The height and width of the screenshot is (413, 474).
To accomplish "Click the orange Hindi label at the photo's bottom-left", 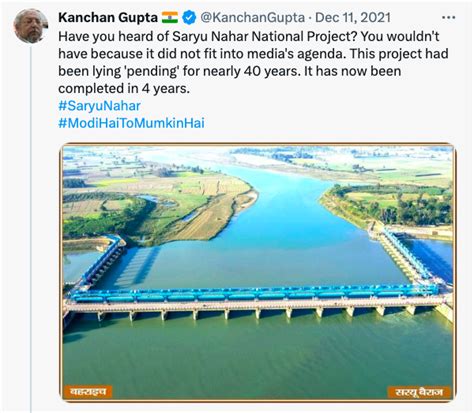I will pyautogui.click(x=87, y=392).
